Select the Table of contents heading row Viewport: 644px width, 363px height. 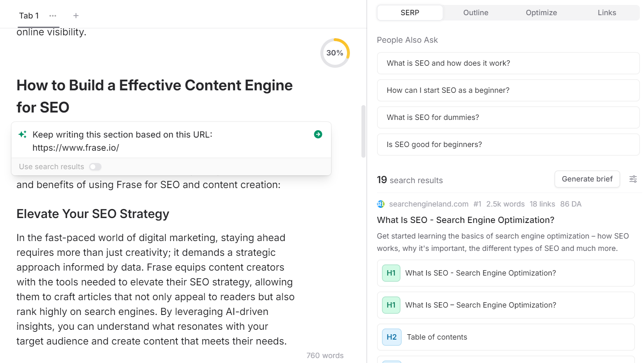[x=506, y=337]
